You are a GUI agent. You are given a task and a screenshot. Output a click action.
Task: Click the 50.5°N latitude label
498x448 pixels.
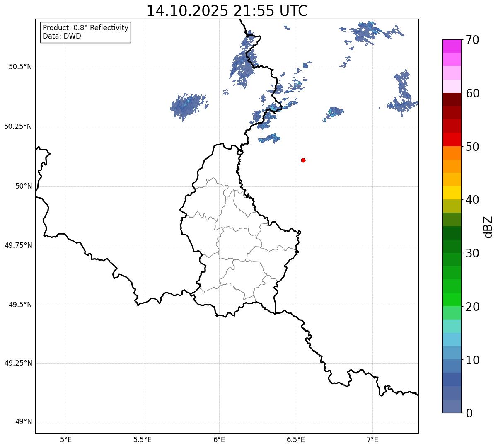(x=20, y=67)
